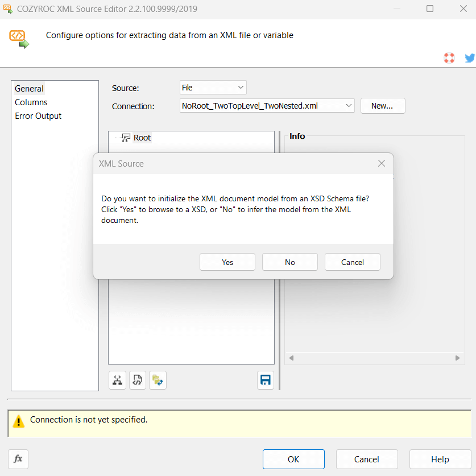Screen dimensions: 476x476
Task: Click the editor's bottom Cancel button
Action: pos(367,459)
